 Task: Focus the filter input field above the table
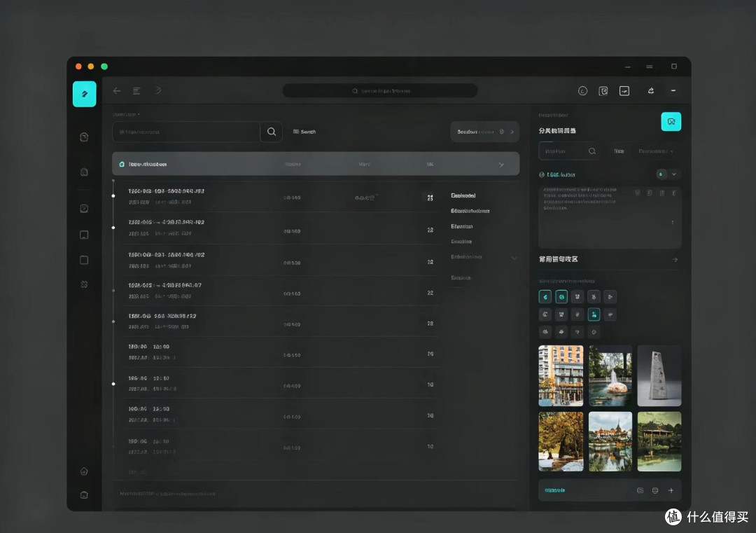pos(186,132)
